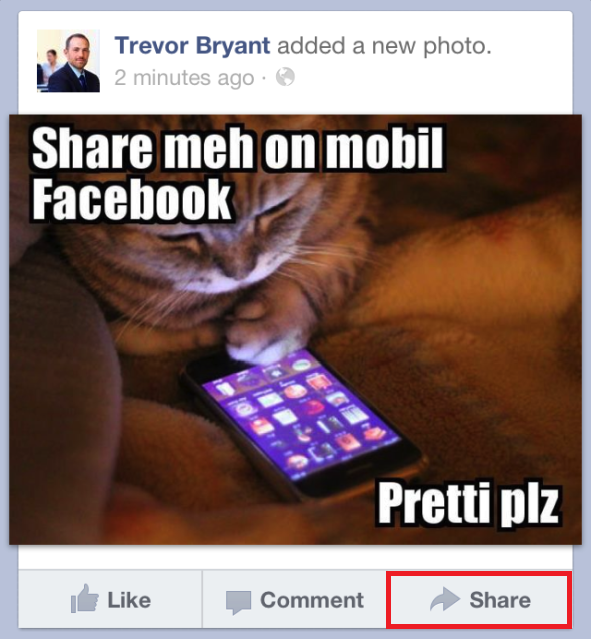
Task: Click the 'Share' text label
Action: click(500, 600)
